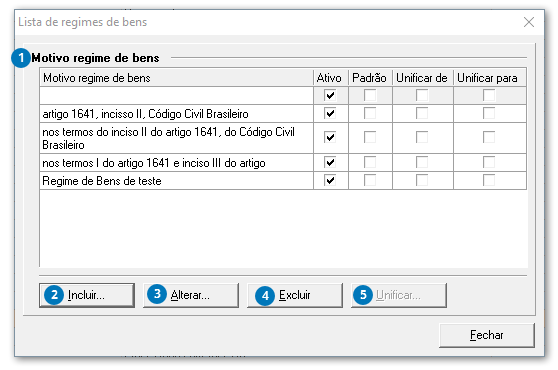Close the dialog with the Fechar button
Image resolution: width=558 pixels, height=370 pixels.
click(487, 335)
